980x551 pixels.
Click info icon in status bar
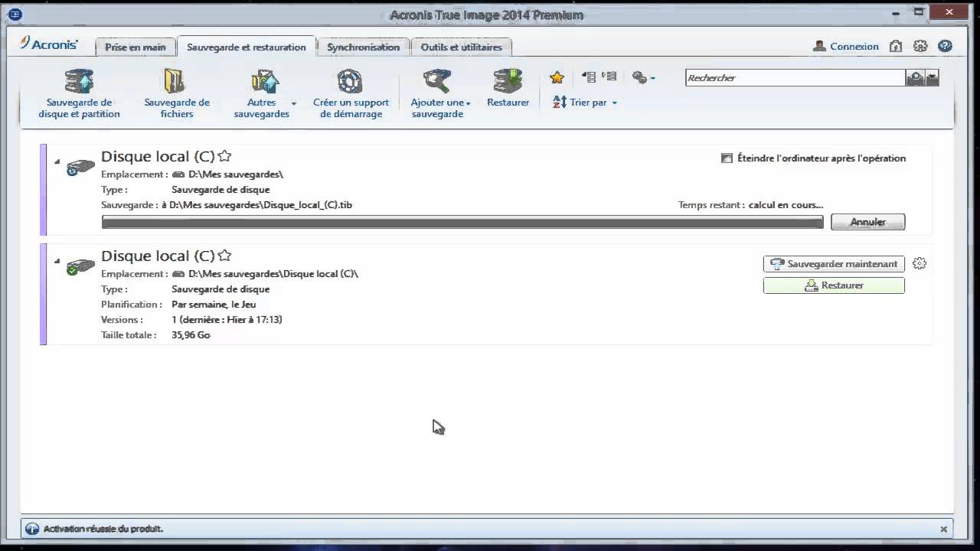(31, 529)
